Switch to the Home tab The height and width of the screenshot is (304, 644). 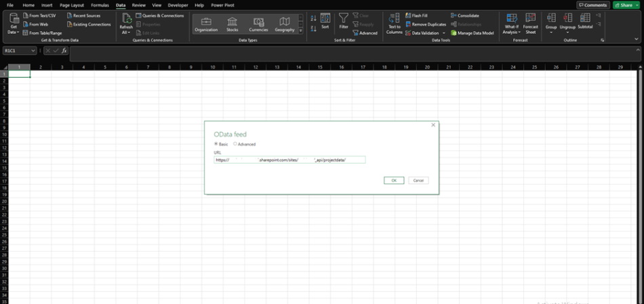pos(28,5)
